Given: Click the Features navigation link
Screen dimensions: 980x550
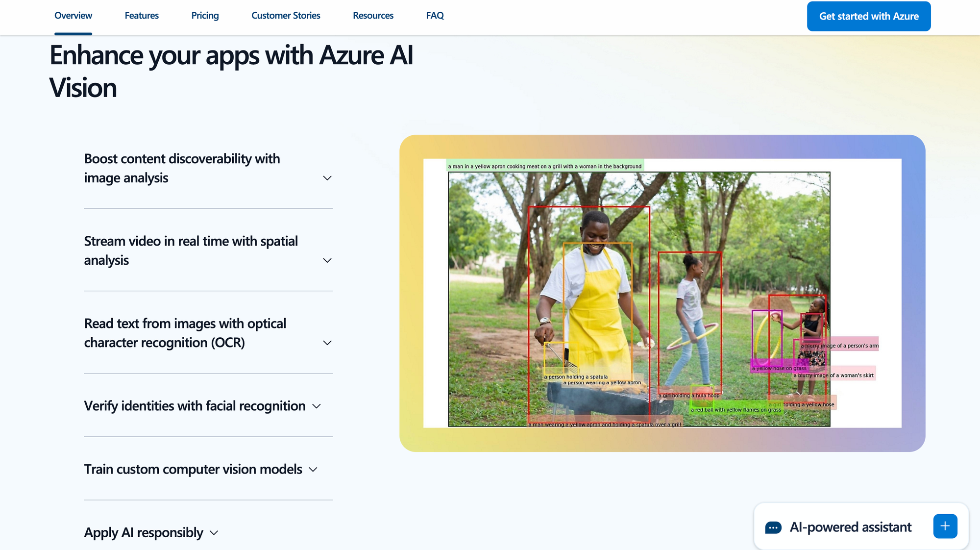Looking at the screenshot, I should point(141,15).
